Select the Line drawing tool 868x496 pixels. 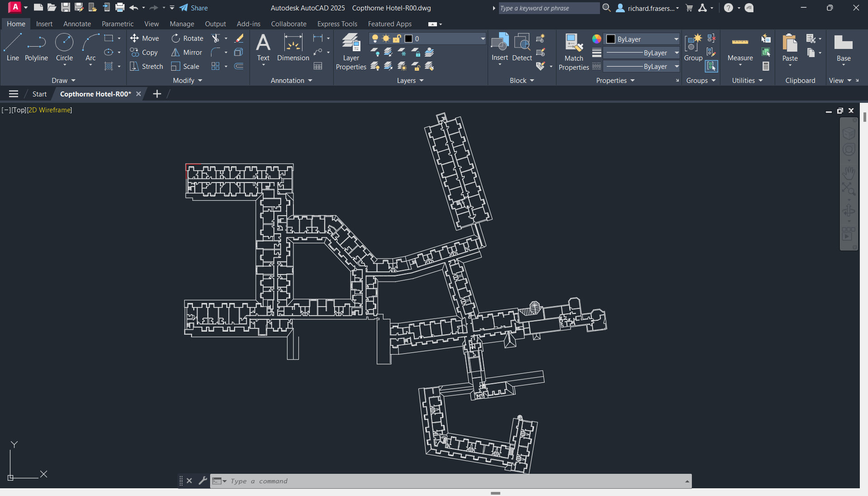[13, 47]
